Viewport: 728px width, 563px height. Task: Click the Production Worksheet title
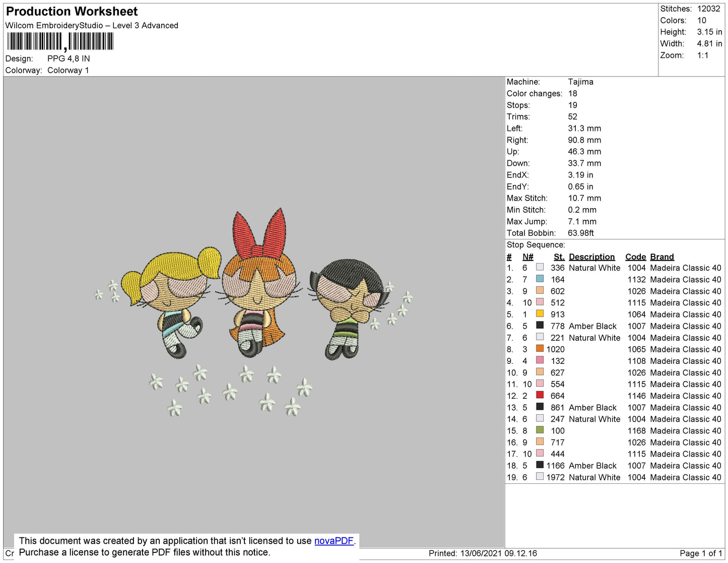point(72,11)
